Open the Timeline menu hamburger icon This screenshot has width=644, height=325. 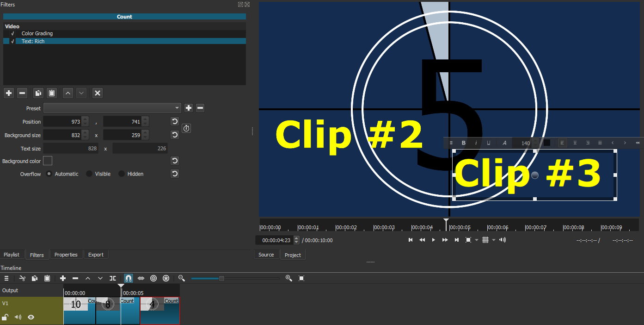[6, 278]
